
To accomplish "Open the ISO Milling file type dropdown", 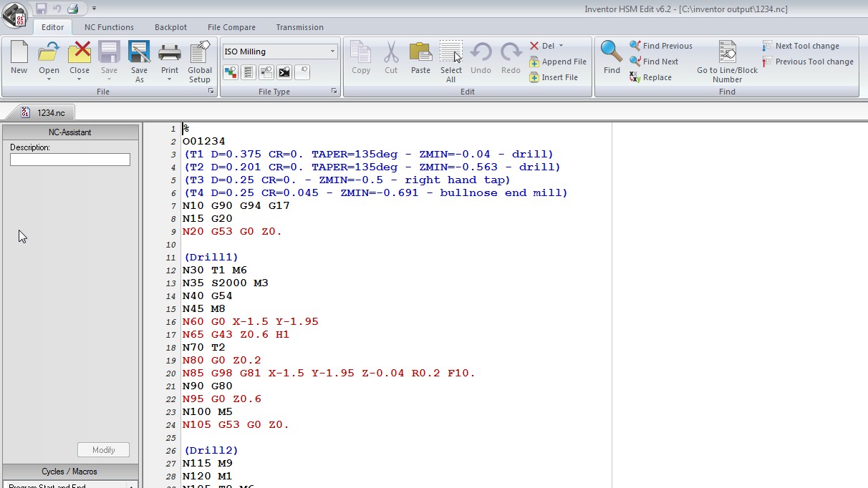I will 332,52.
